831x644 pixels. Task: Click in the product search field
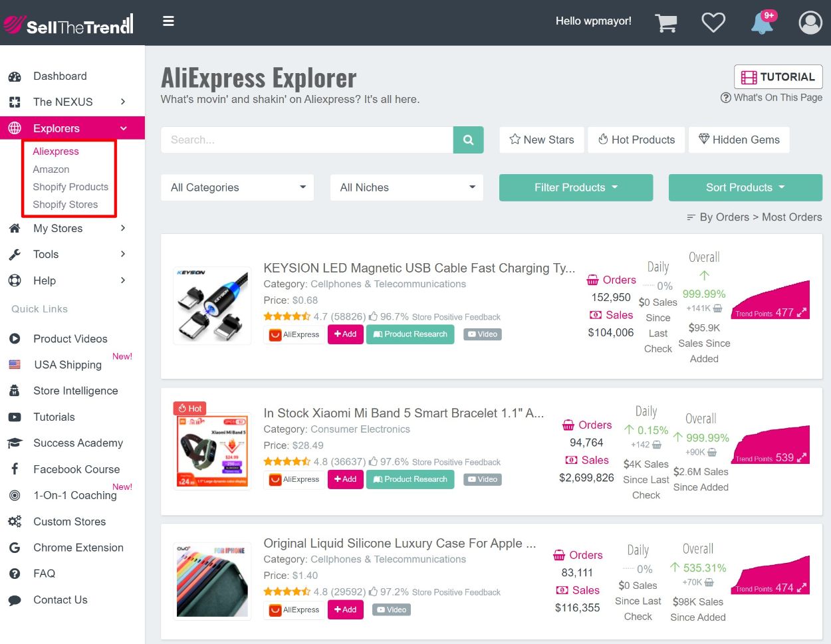[x=307, y=140]
